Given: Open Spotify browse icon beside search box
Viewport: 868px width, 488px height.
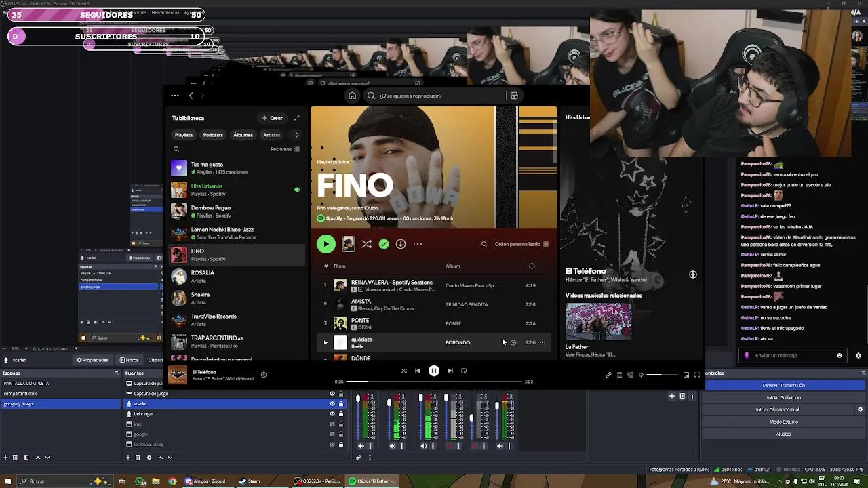Looking at the screenshot, I should pos(514,96).
